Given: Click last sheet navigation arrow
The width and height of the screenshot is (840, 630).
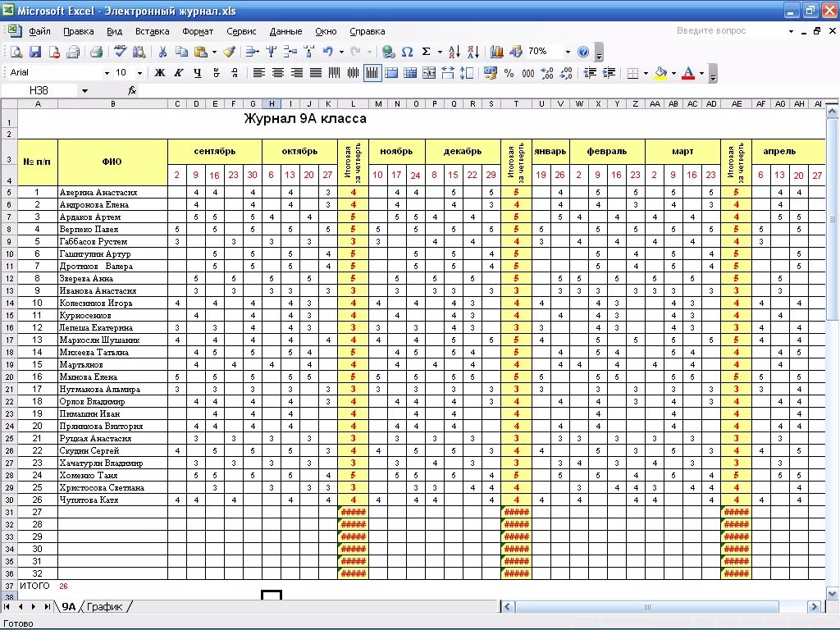Looking at the screenshot, I should 47,606.
